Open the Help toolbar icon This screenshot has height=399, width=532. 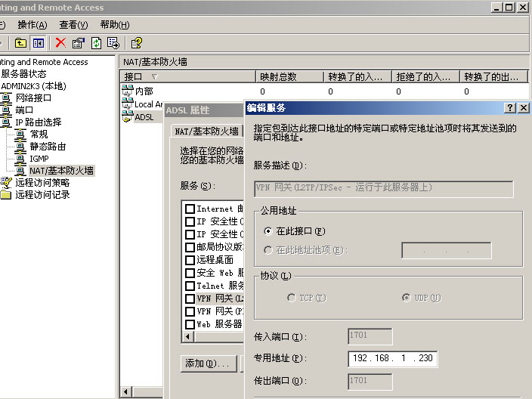pos(137,43)
